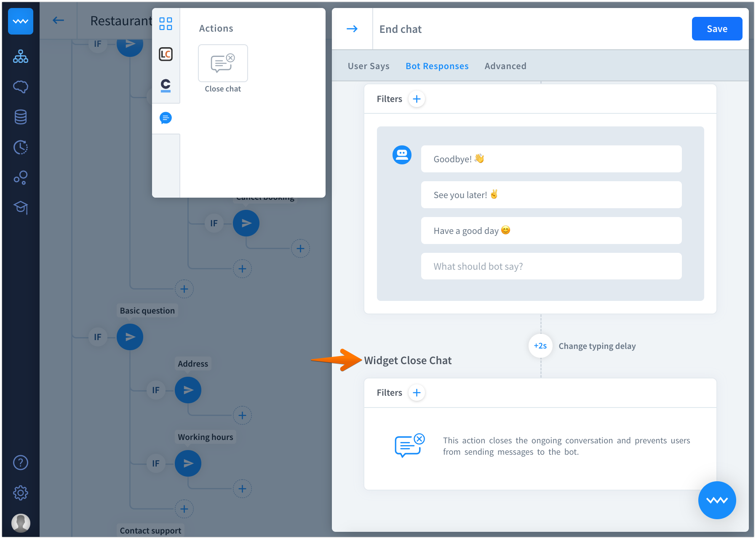Image resolution: width=756 pixels, height=539 pixels.
Task: Switch to the Bot Responses tab
Action: [437, 66]
